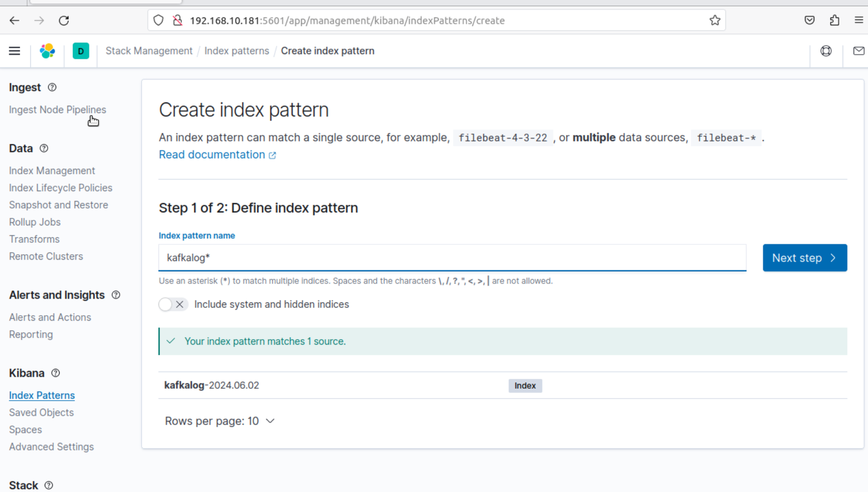The width and height of the screenshot is (868, 492).
Task: Click the Index badge in the results row
Action: [525, 385]
